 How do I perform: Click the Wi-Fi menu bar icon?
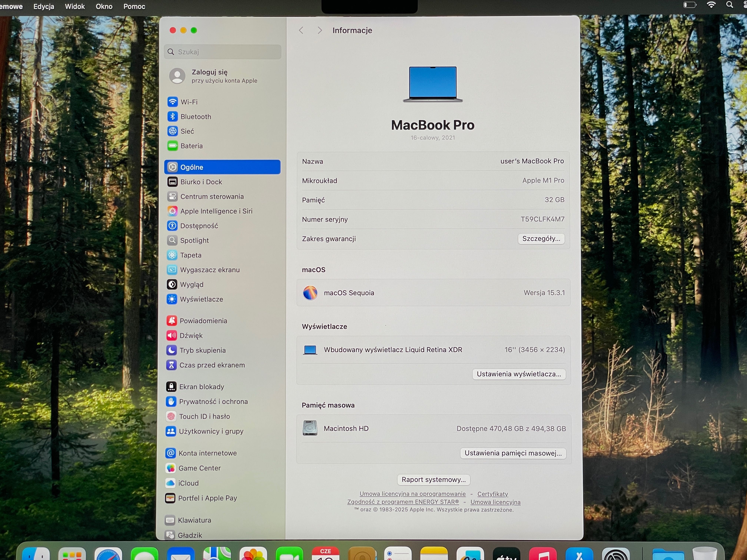coord(711,5)
